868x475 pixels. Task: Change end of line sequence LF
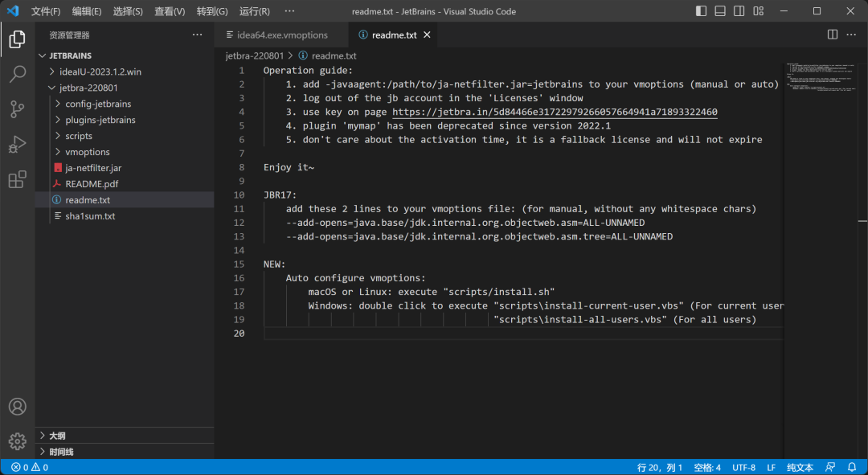pos(771,467)
